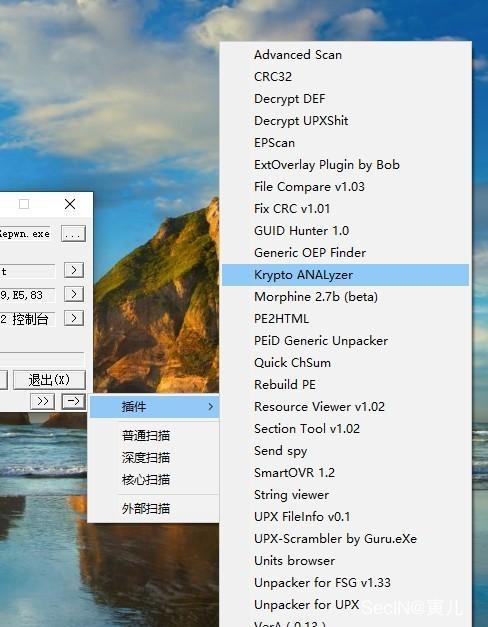Open Resource Viewer v1.02
Viewport: 488px width, 627px height.
[x=345, y=407]
